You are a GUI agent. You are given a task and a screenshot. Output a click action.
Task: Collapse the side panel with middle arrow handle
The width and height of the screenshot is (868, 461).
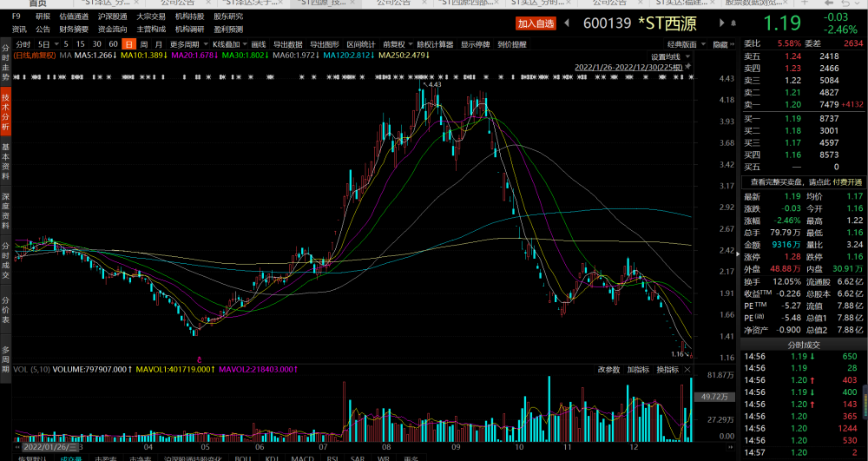coord(737,254)
